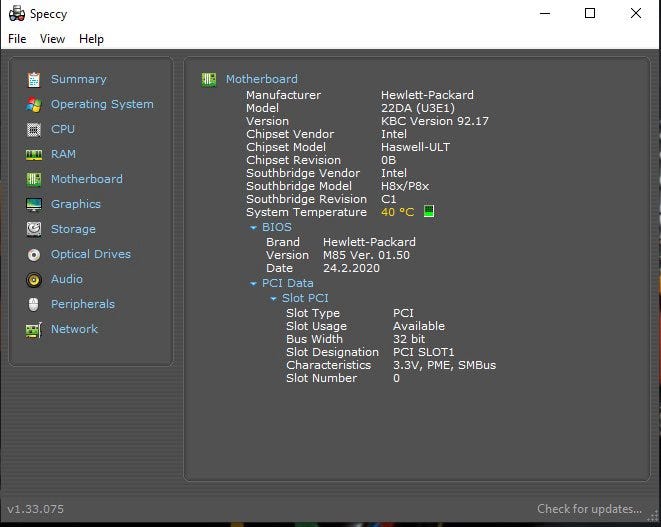Screen dimensions: 661x527
Task: Select BIOS date 24.2.2020
Action: 352,268
